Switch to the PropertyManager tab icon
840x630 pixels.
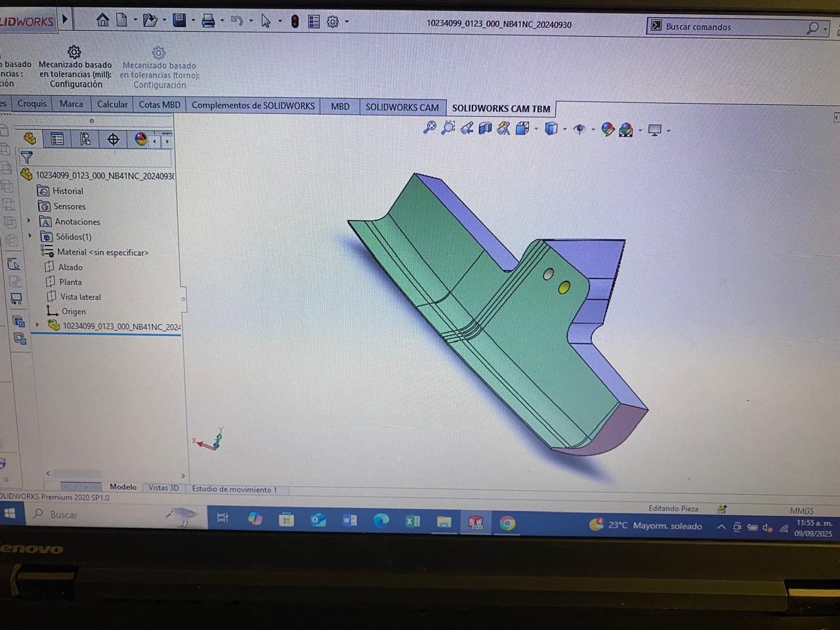[x=57, y=138]
